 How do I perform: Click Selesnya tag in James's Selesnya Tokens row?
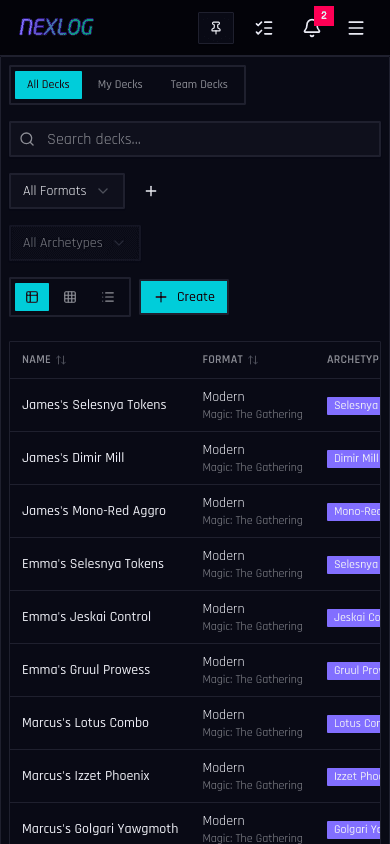tap(353, 405)
